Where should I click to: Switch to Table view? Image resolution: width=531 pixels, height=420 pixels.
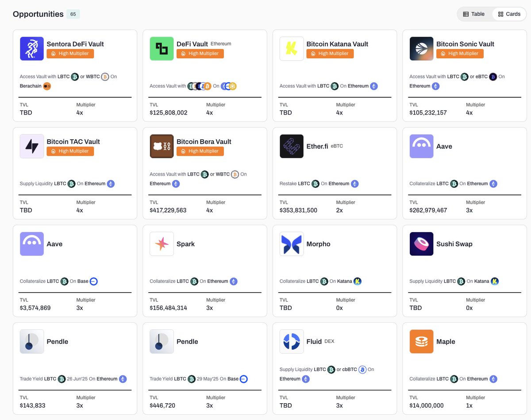[474, 14]
